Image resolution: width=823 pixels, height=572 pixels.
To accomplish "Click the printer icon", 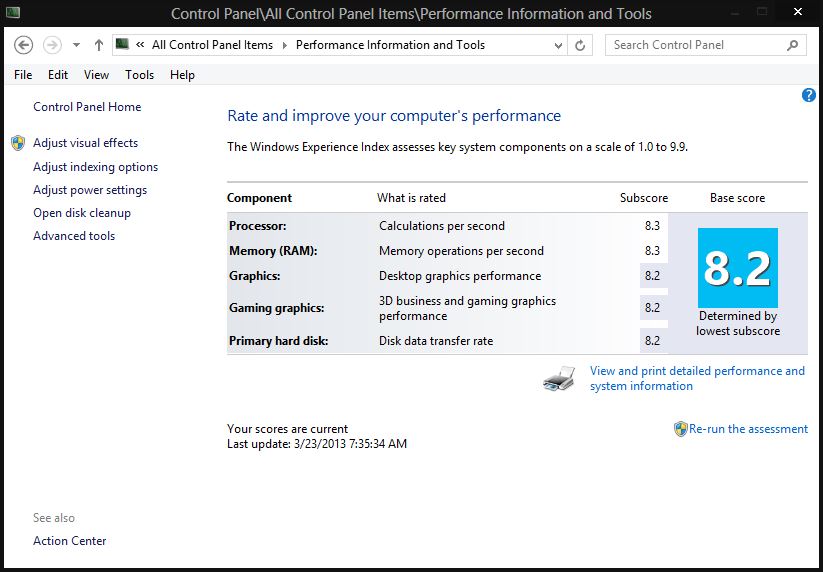I will tap(559, 378).
